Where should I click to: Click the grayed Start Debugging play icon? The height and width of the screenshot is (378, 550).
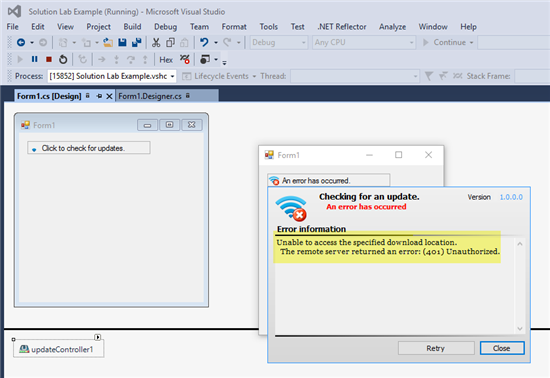click(x=20, y=60)
